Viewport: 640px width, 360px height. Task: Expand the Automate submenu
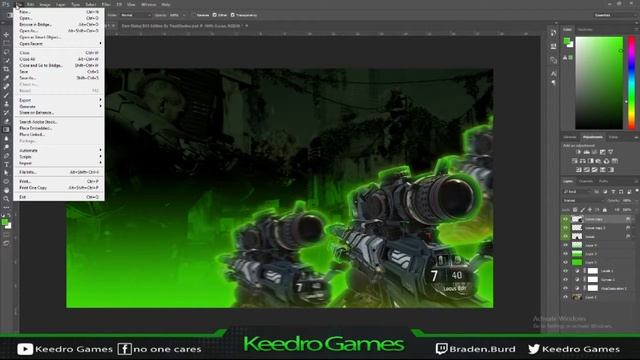point(59,150)
